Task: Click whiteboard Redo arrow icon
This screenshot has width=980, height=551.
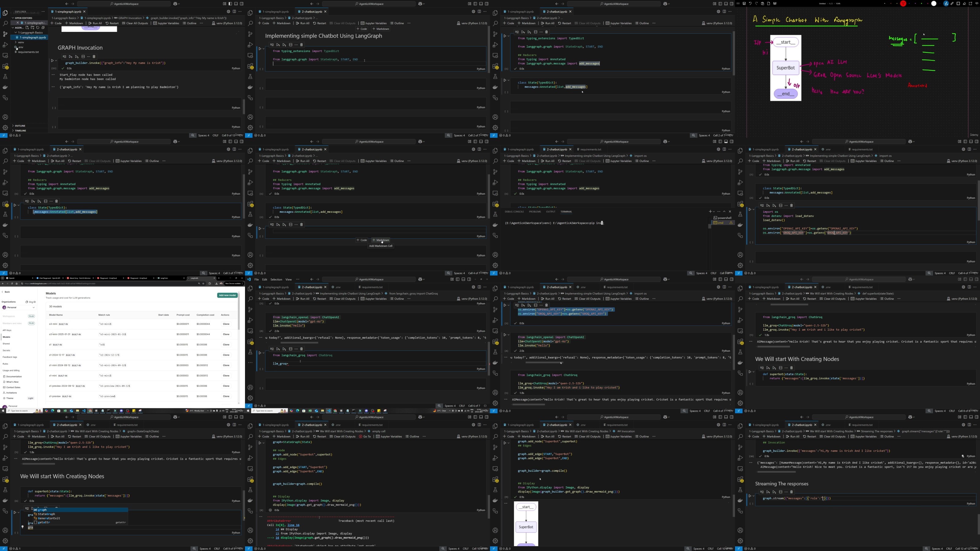Action: [x=756, y=3]
